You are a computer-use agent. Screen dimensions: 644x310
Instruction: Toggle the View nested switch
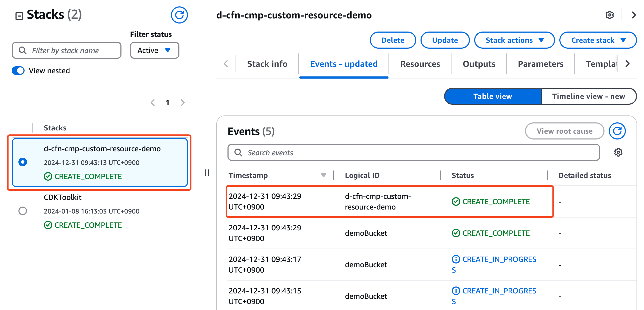pos(18,71)
